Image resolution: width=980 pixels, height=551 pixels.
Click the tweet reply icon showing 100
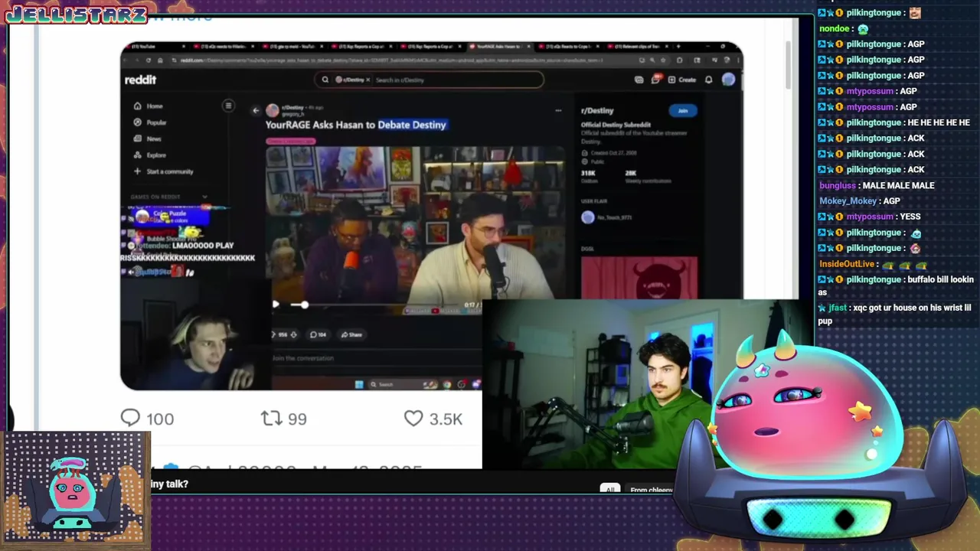coord(131,418)
